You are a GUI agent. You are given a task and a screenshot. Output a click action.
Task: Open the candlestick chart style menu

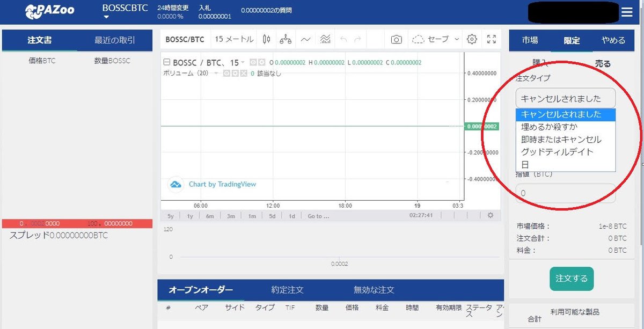[x=266, y=39]
